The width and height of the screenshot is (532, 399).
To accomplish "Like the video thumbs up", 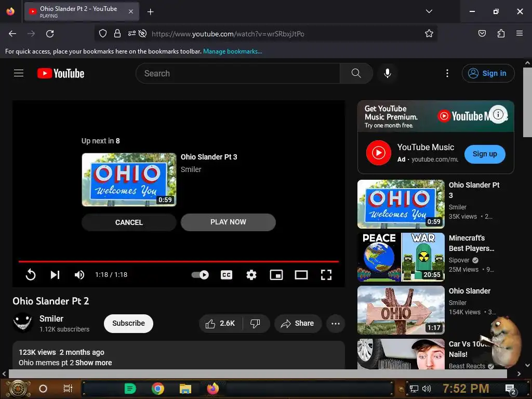I will (x=220, y=323).
